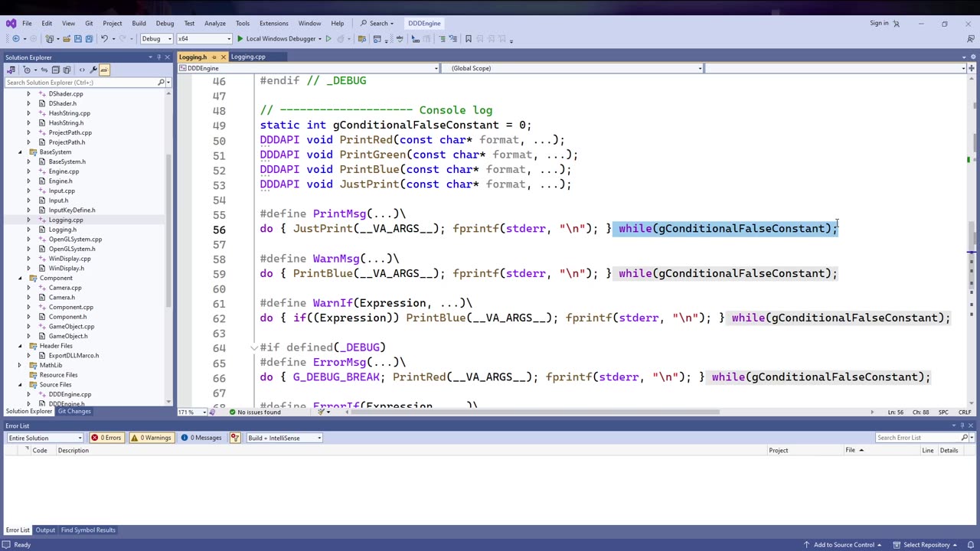
Task: Open the Build menu
Action: click(139, 23)
